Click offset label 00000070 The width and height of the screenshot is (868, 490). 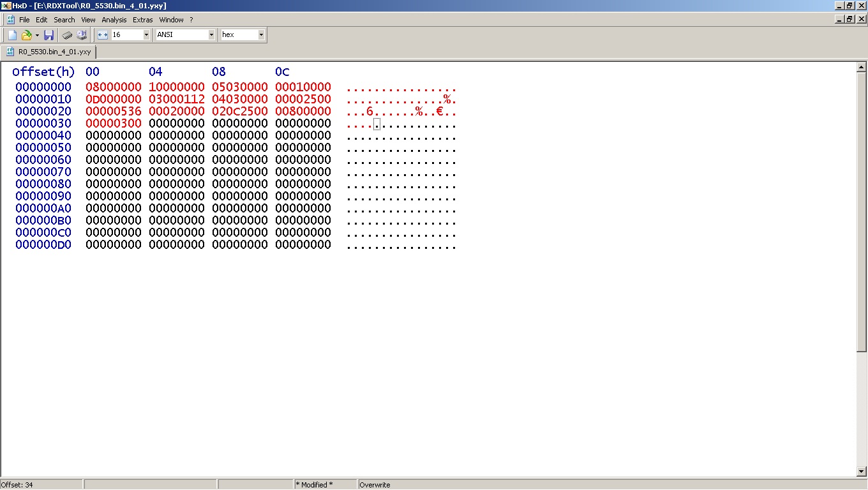(x=43, y=172)
